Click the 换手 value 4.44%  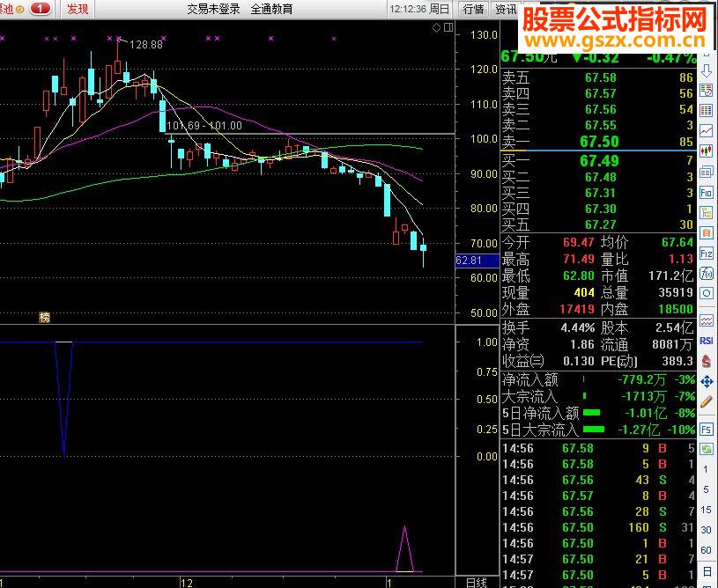point(578,327)
